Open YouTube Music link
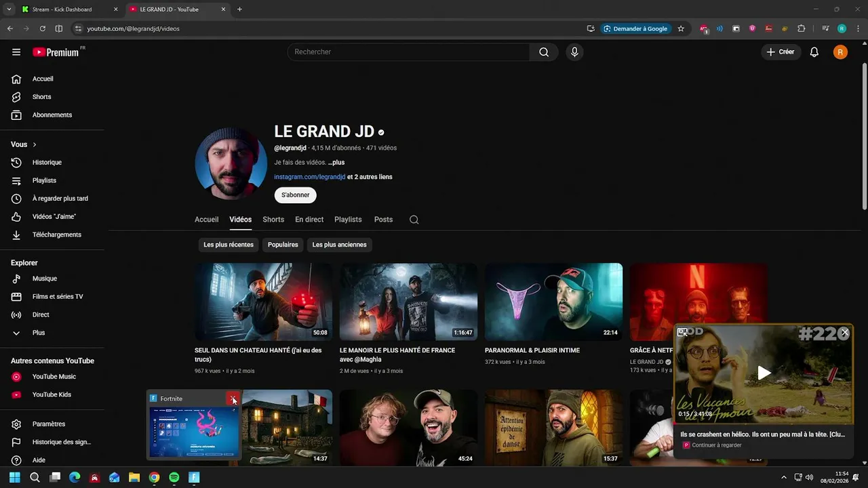The image size is (868, 488). point(53,377)
